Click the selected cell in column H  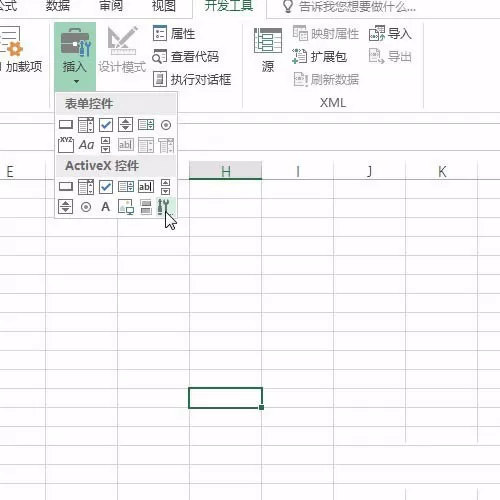pos(226,398)
